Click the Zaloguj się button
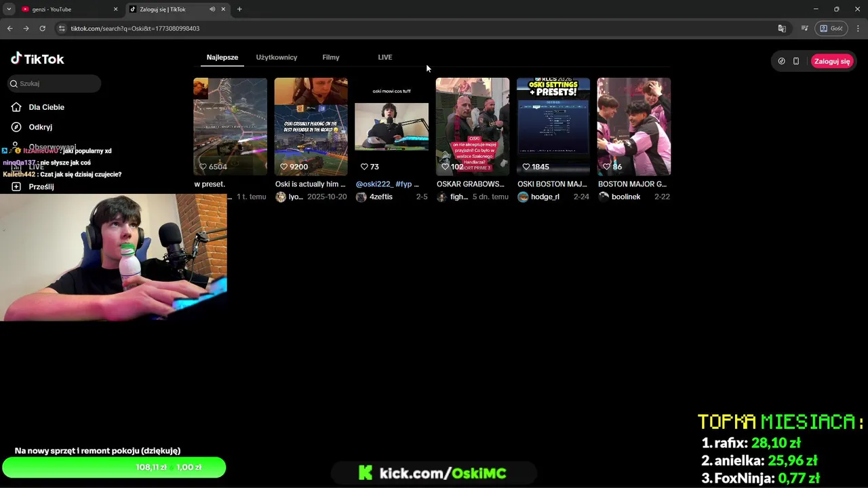 (832, 61)
